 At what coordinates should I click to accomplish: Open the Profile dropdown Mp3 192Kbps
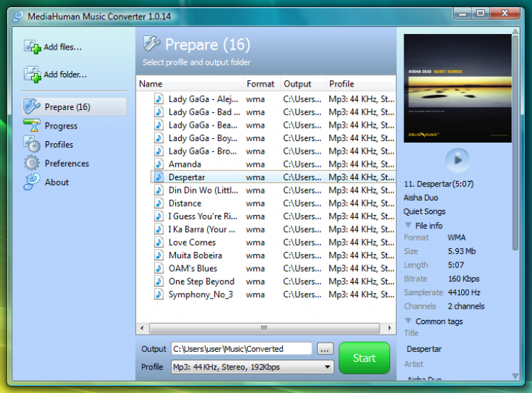pos(252,367)
